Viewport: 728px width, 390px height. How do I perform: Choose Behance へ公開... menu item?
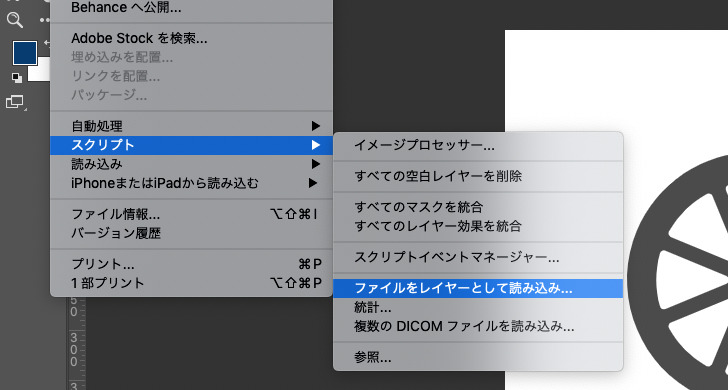[x=191, y=7]
